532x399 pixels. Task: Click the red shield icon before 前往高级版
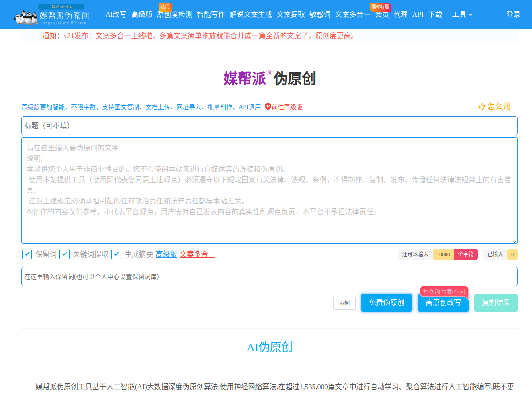pos(268,106)
